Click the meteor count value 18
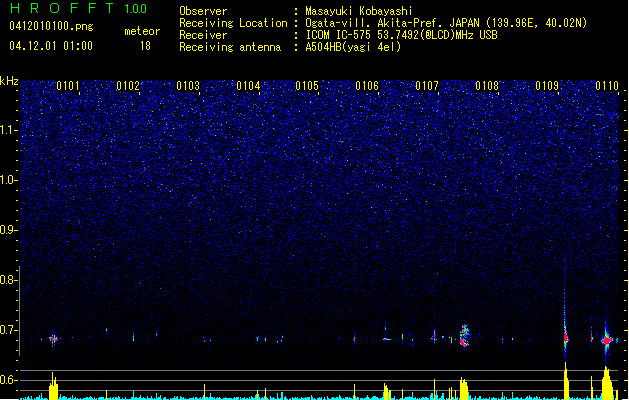The height and width of the screenshot is (400, 629). point(145,46)
